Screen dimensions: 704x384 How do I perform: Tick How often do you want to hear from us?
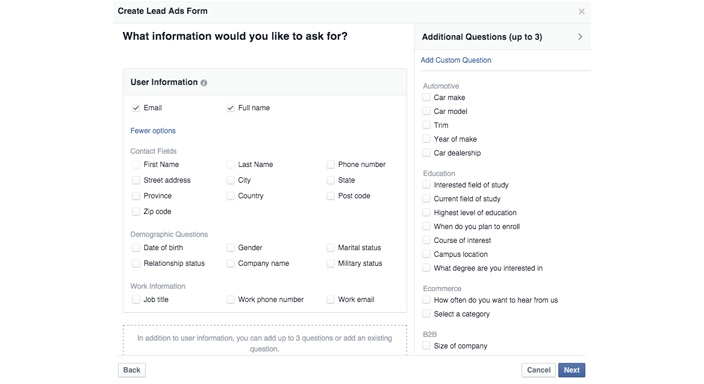[427, 300]
